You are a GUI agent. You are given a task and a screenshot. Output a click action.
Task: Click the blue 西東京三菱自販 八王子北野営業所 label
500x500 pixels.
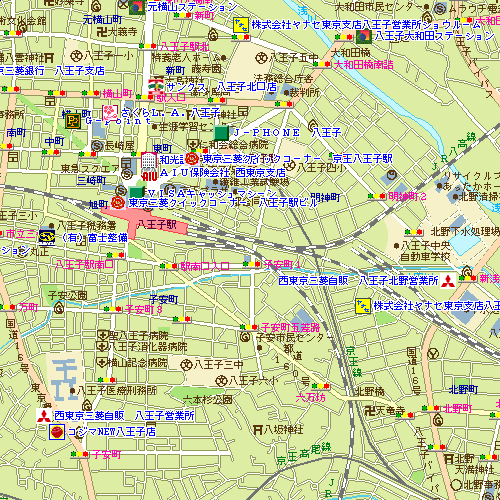[358, 281]
